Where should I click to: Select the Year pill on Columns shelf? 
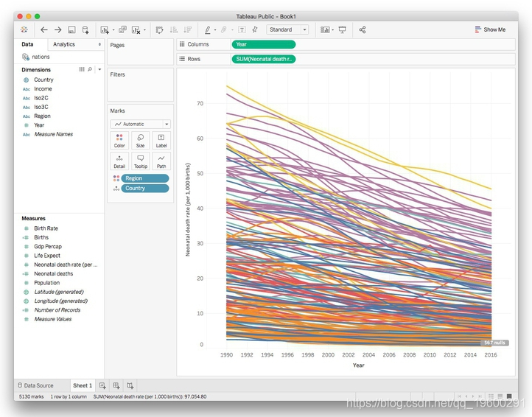point(264,44)
